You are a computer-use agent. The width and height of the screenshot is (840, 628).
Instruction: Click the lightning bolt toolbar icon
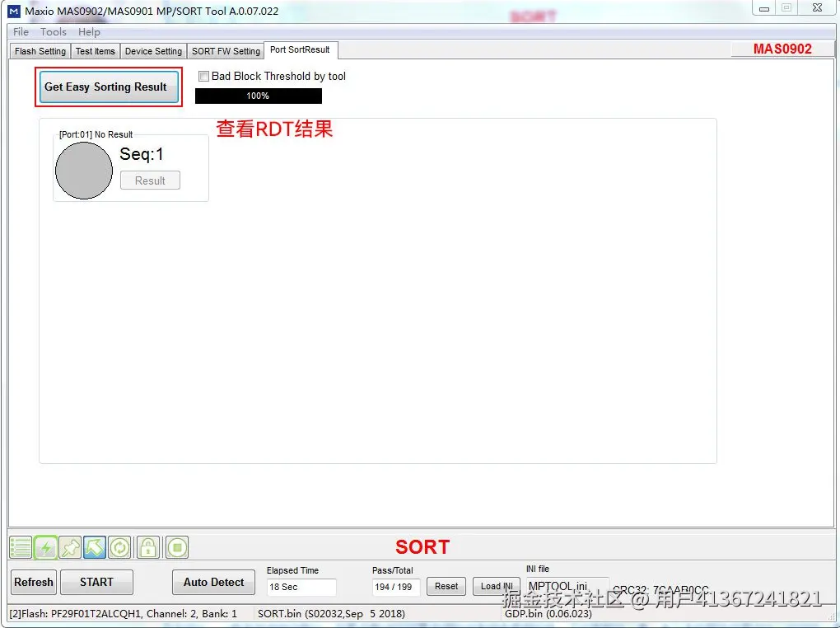click(x=45, y=547)
